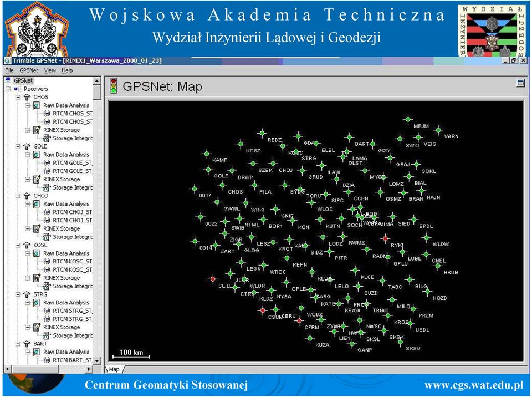Screen dimensions: 532x397
Task: Open the File menu
Action: (x=9, y=70)
